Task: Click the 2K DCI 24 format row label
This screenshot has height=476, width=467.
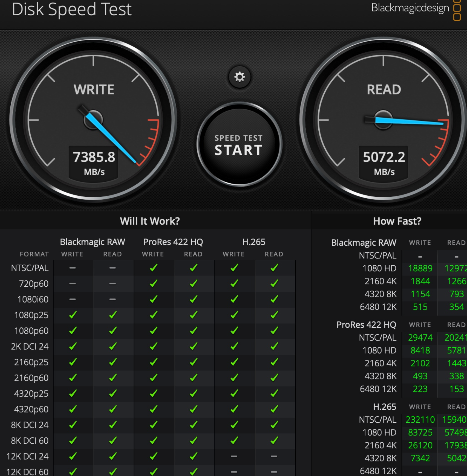Action: tap(30, 346)
